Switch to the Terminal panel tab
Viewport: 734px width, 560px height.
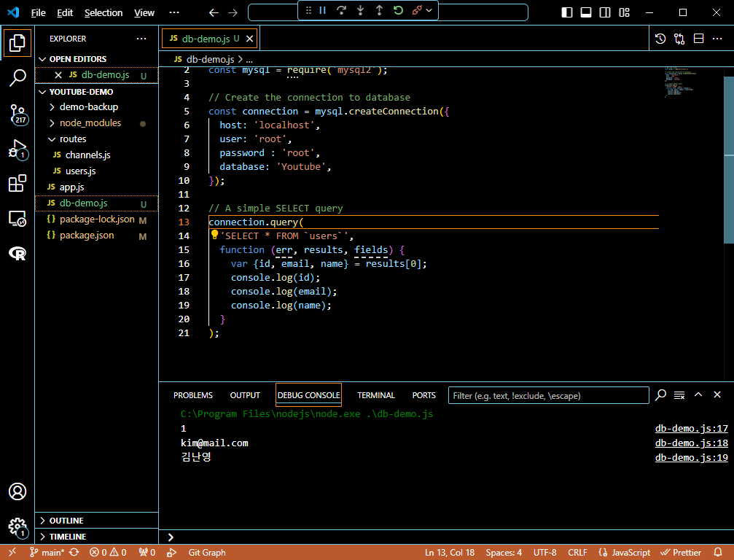pyautogui.click(x=376, y=396)
